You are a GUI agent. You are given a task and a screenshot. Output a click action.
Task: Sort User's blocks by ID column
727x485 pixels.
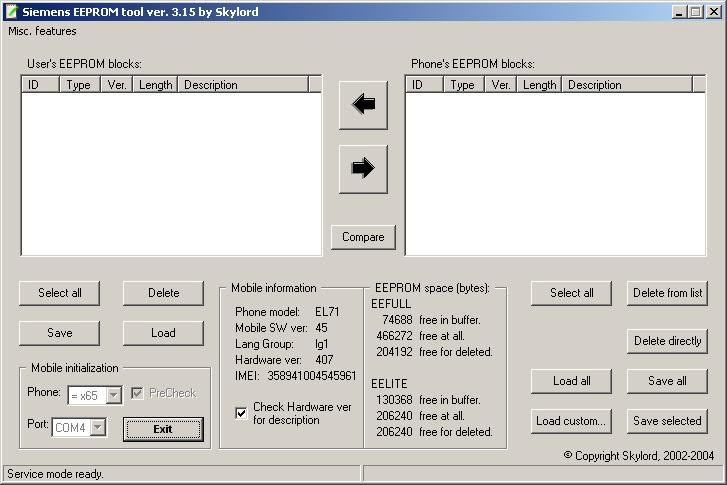coord(40,85)
